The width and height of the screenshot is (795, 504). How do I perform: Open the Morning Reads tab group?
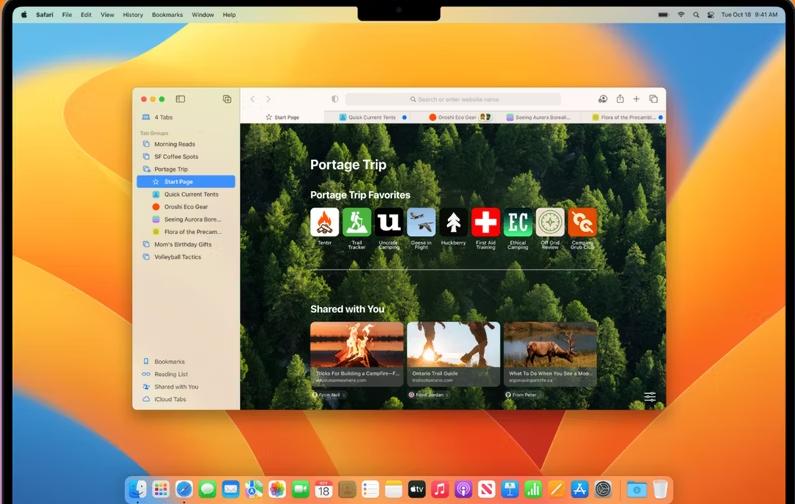(186, 144)
